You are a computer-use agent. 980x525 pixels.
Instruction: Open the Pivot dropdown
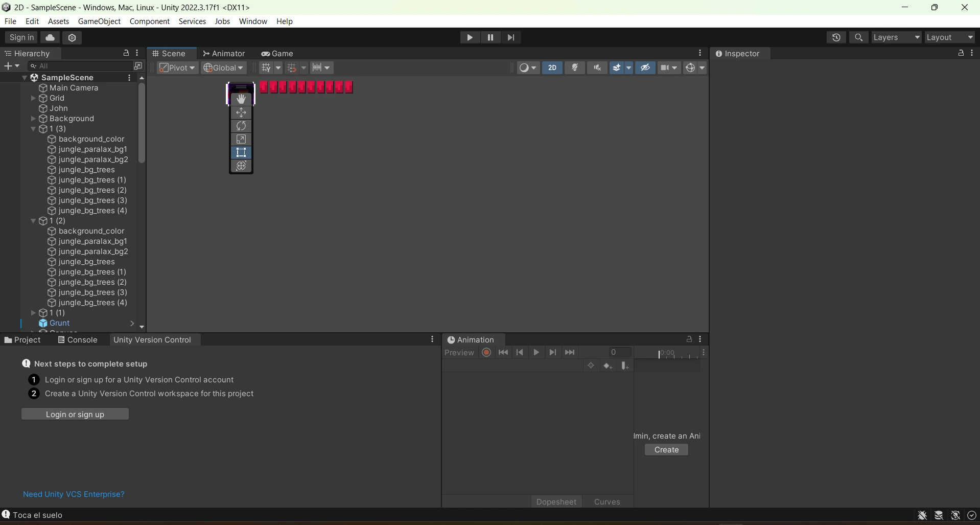(x=177, y=67)
